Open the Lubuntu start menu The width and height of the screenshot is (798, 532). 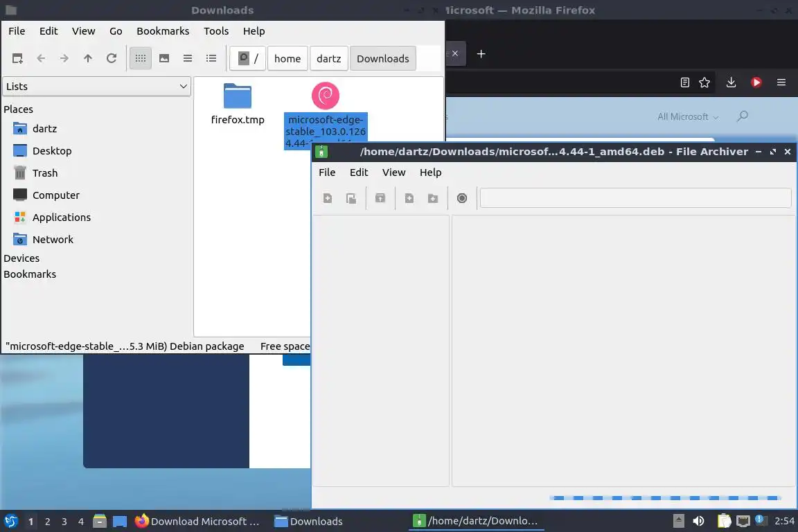(x=11, y=522)
